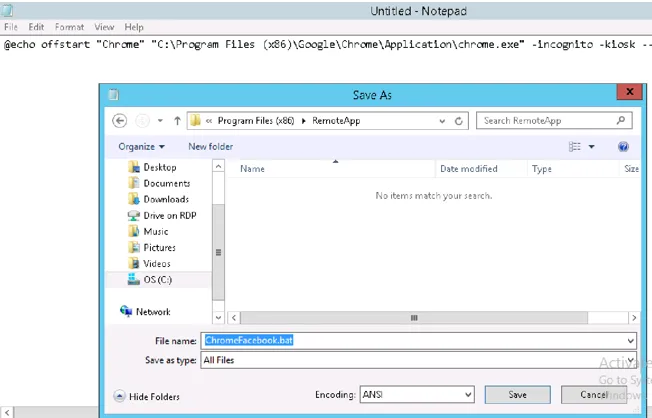Expand the Organize menu
The image size is (652, 418).
141,147
